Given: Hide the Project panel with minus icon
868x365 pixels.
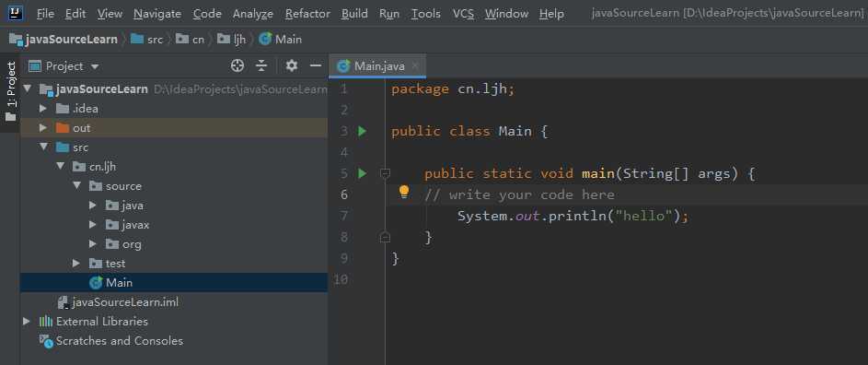Looking at the screenshot, I should [316, 66].
